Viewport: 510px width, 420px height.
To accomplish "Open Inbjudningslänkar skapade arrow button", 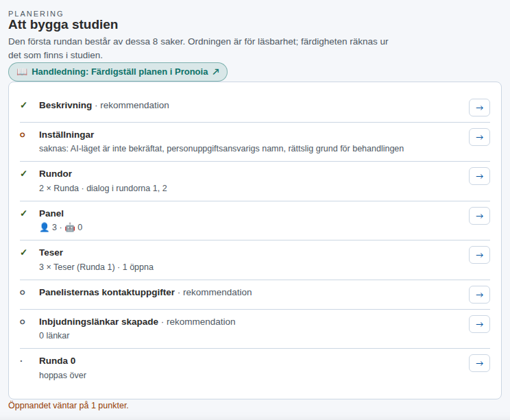I will (x=479, y=324).
